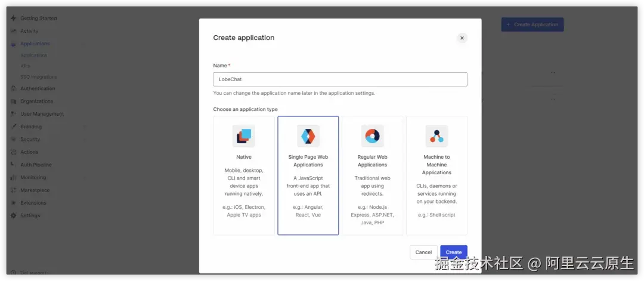This screenshot has width=644, height=281.
Task: Expand the User Management menu
Action: [42, 114]
